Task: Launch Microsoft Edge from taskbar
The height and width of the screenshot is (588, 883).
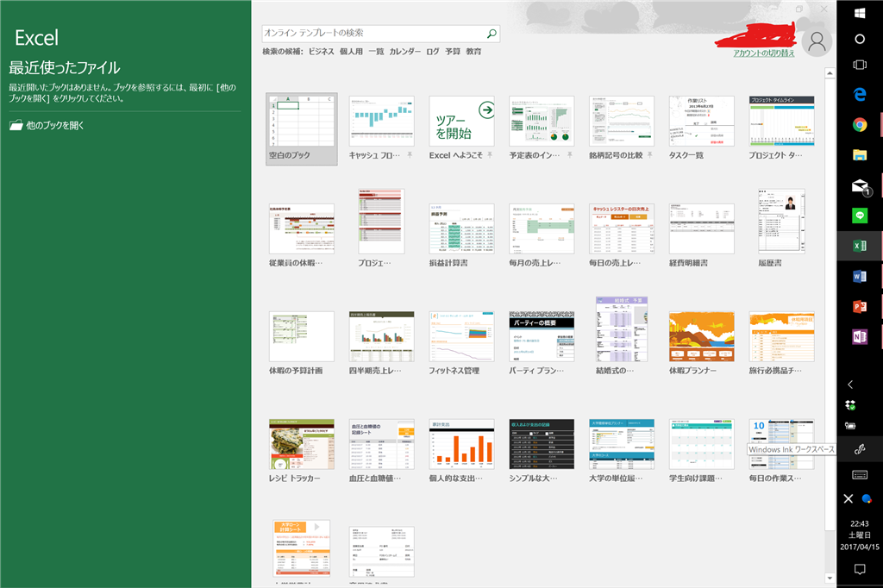Action: coord(860,95)
